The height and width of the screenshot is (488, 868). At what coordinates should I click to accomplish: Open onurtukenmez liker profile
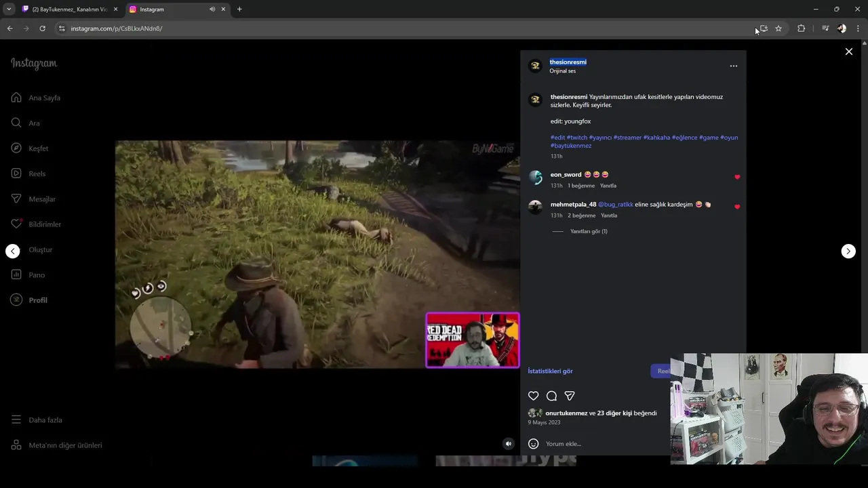coord(566,413)
